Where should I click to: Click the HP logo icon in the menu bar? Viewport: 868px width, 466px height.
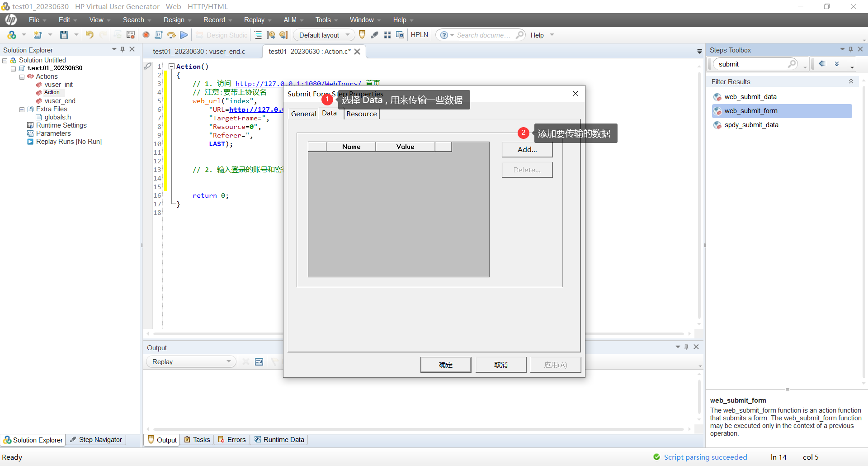click(11, 19)
